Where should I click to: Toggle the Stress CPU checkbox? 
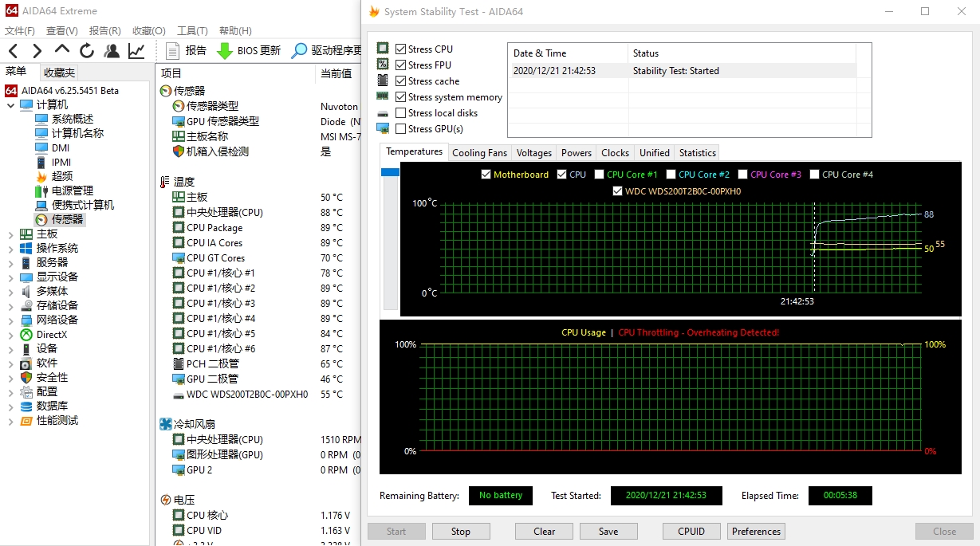point(400,49)
